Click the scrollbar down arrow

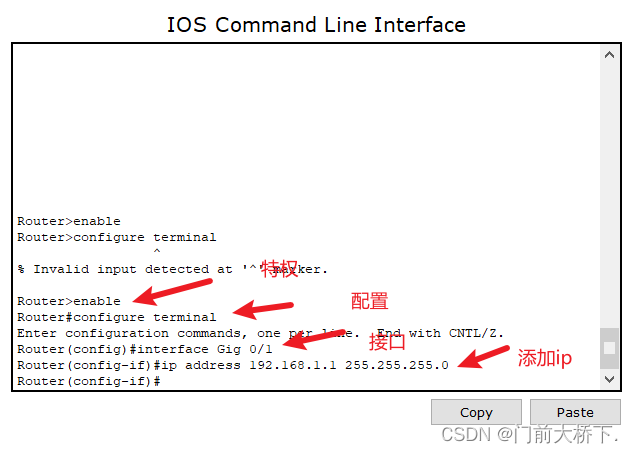(609, 379)
